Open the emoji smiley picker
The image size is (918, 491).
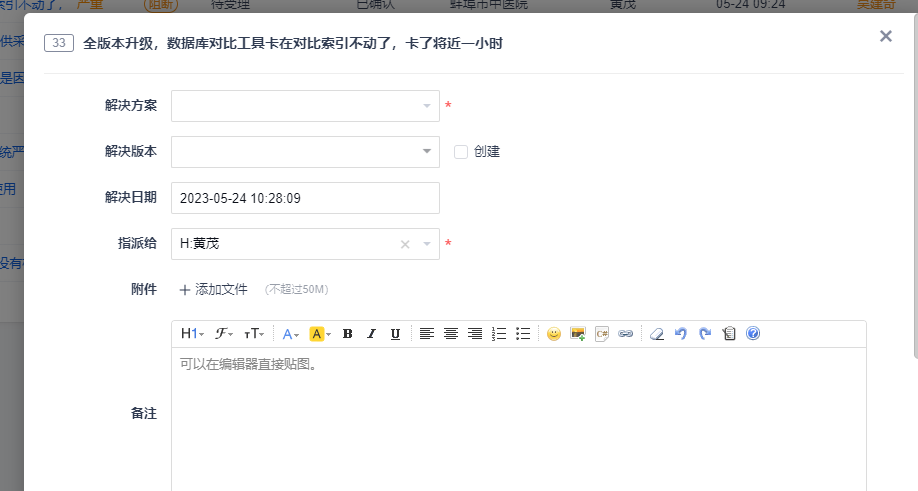pos(554,334)
